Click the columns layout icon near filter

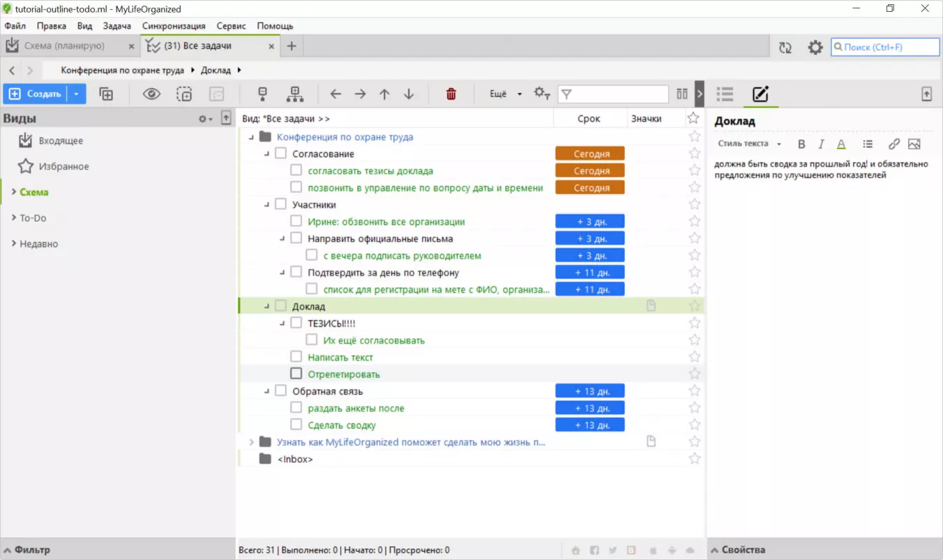(682, 94)
